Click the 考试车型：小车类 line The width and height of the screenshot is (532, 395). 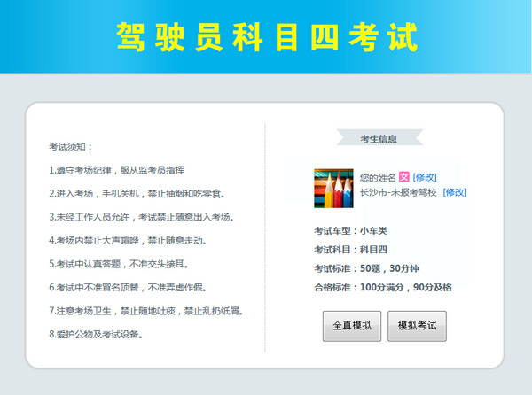coord(350,231)
